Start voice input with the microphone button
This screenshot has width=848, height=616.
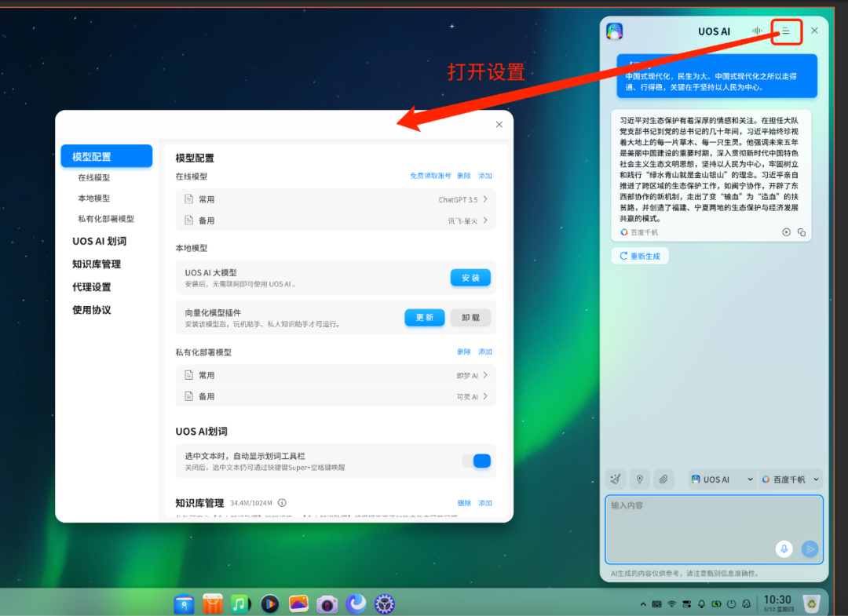(784, 549)
